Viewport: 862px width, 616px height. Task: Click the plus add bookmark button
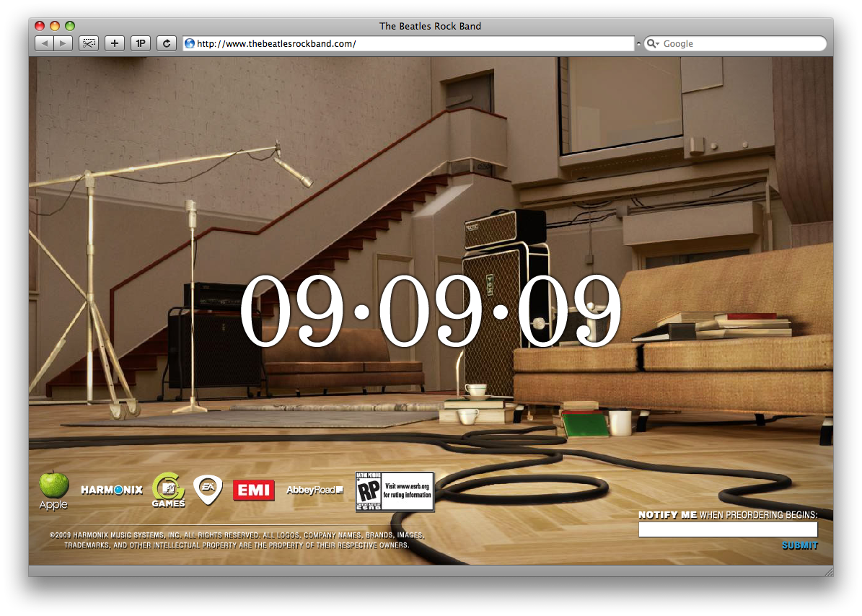point(114,43)
